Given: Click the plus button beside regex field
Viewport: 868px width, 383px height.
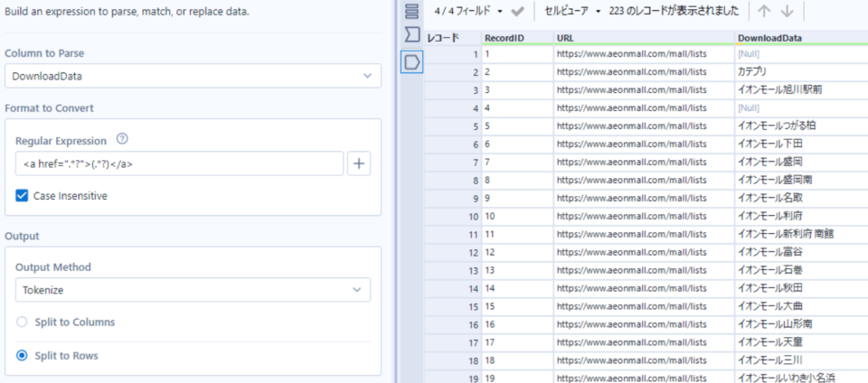Looking at the screenshot, I should (x=359, y=163).
